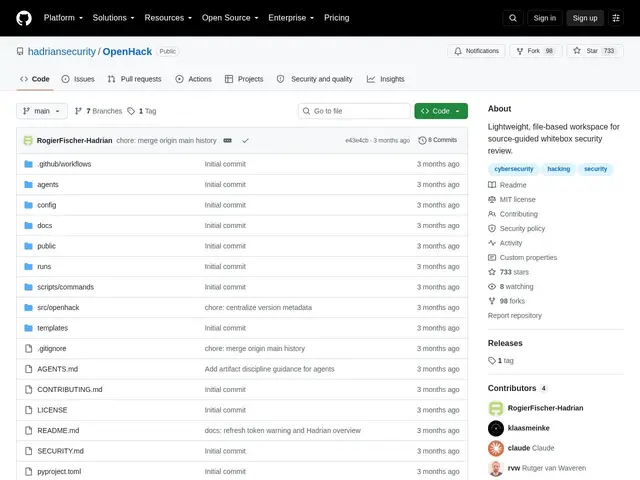Expand the Open Source menu
Viewport: 640px width, 480px height.
coord(230,18)
